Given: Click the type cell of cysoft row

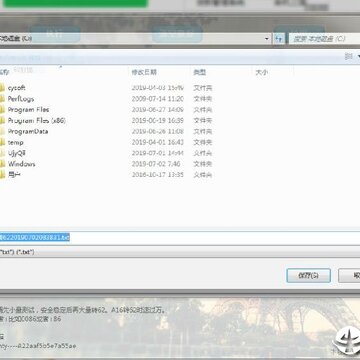Looking at the screenshot, I should (x=203, y=88).
